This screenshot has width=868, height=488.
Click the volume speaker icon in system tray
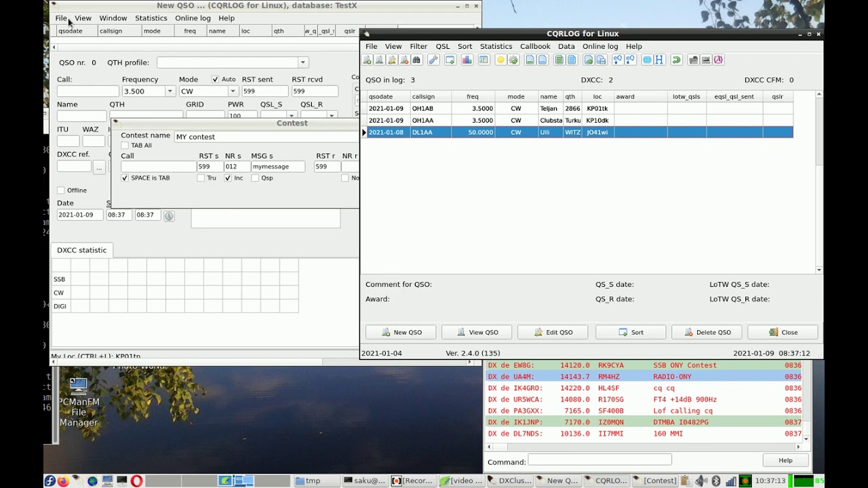[x=702, y=481]
